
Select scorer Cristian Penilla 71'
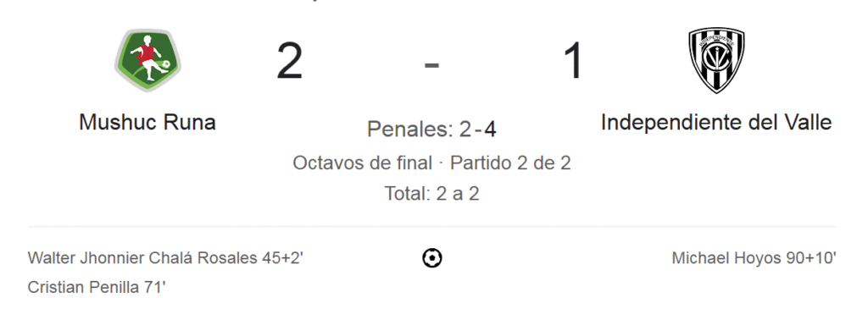point(97,287)
